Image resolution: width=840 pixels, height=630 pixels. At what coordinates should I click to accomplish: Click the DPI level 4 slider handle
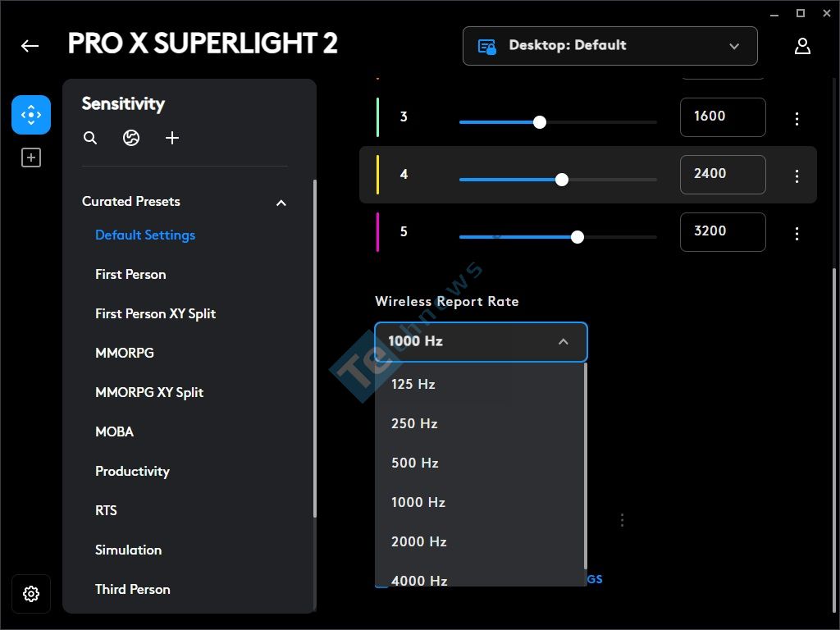coord(561,180)
